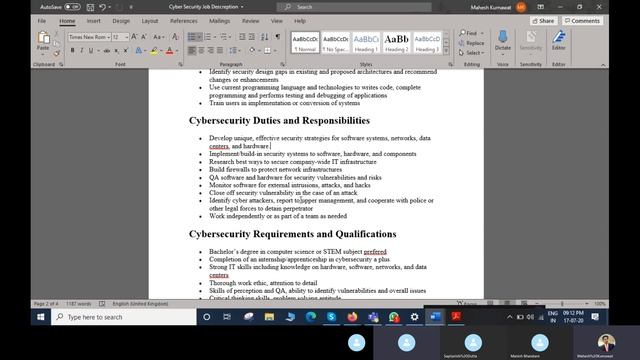Toggle show paragraph marks

point(278,37)
